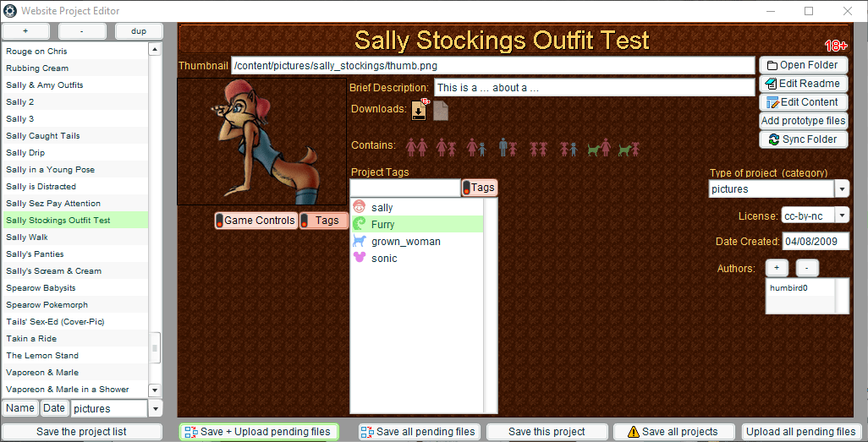
Task: Open Folder button with folder icon
Action: (x=803, y=65)
